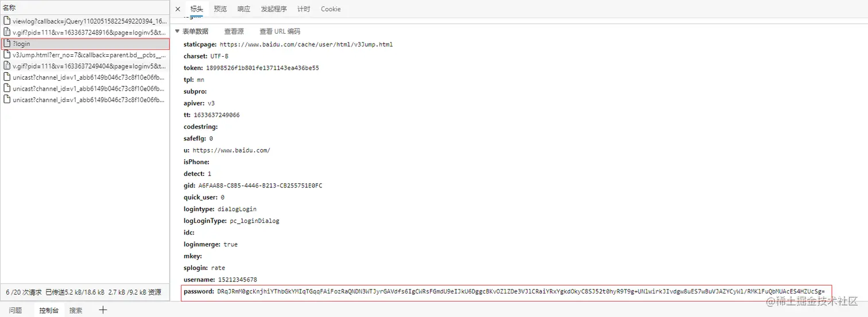The height and width of the screenshot is (317, 868).
Task: Click the encrypted password value
Action: [521, 292]
